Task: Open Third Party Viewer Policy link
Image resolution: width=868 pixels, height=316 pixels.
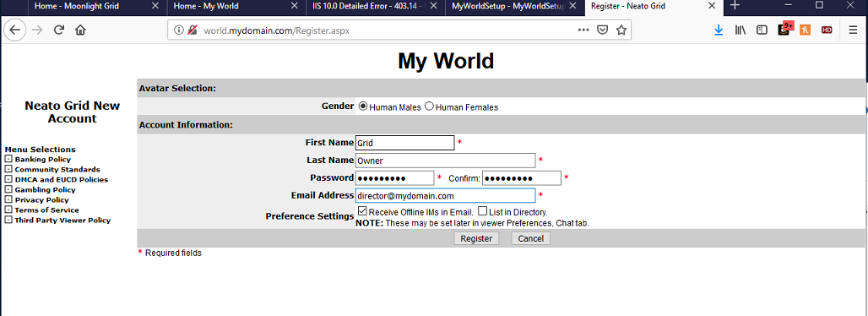Action: tap(62, 220)
